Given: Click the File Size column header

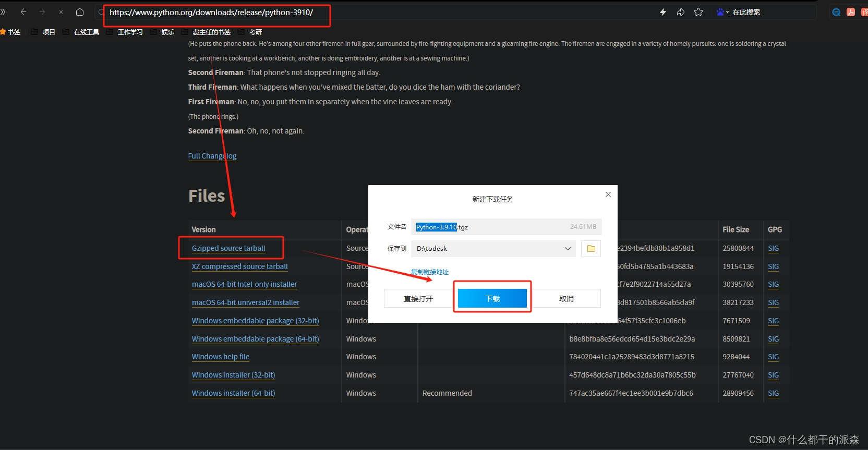Looking at the screenshot, I should pyautogui.click(x=736, y=229).
